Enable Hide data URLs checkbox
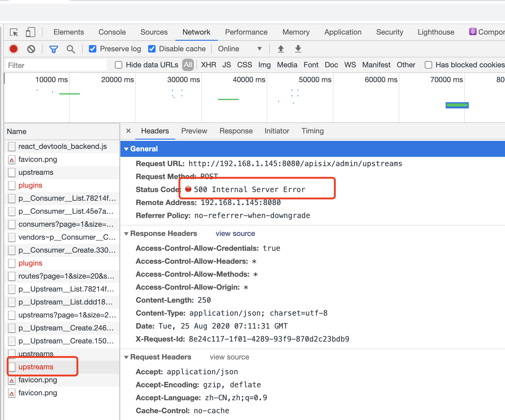 (119, 65)
